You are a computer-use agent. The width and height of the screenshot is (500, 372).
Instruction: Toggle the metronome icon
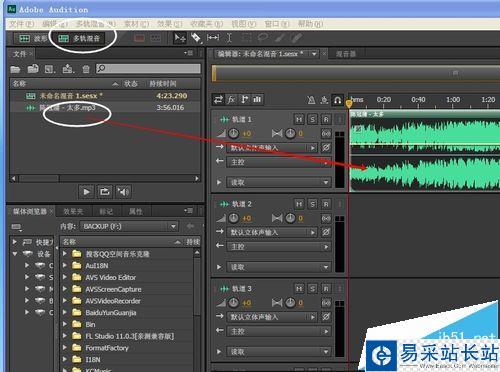click(311, 100)
